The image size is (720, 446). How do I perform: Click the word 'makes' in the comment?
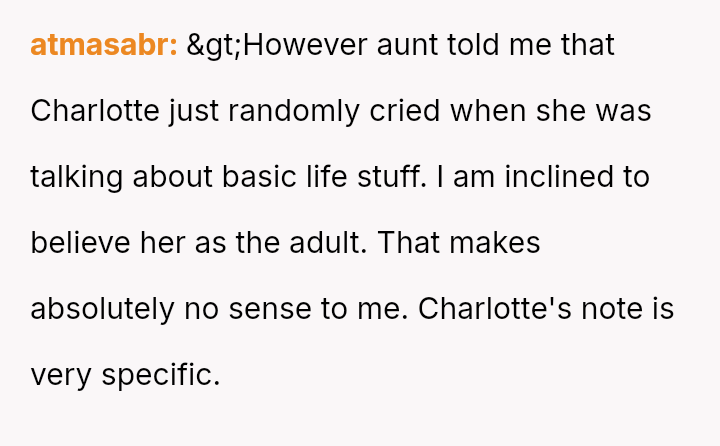(x=495, y=243)
